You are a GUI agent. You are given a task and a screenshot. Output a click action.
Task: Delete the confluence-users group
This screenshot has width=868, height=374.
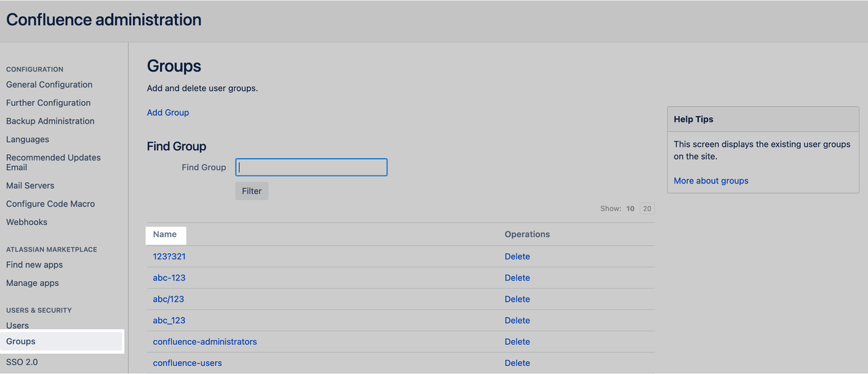[517, 363]
